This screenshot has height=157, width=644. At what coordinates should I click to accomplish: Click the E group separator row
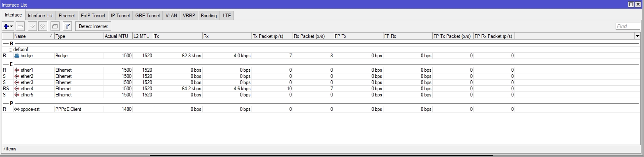click(321, 64)
